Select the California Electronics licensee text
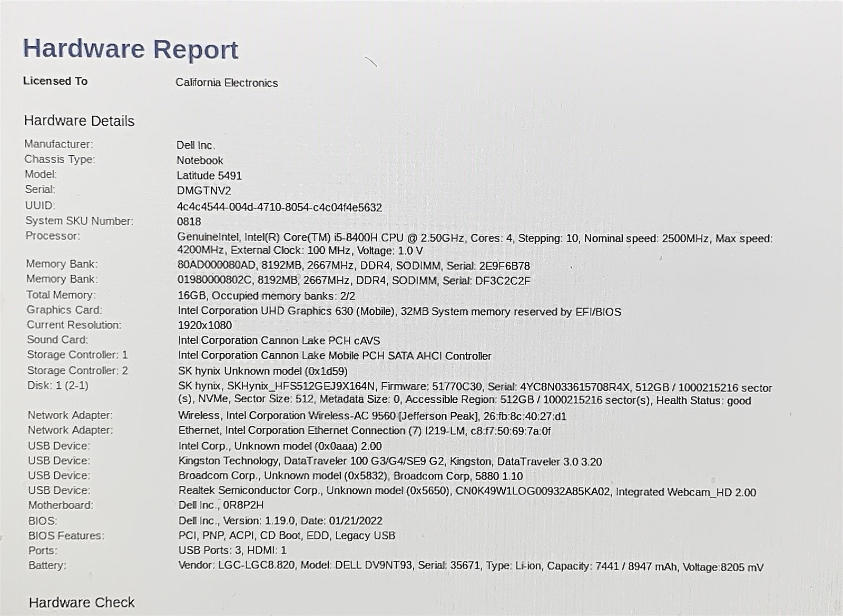843x616 pixels. click(x=227, y=83)
